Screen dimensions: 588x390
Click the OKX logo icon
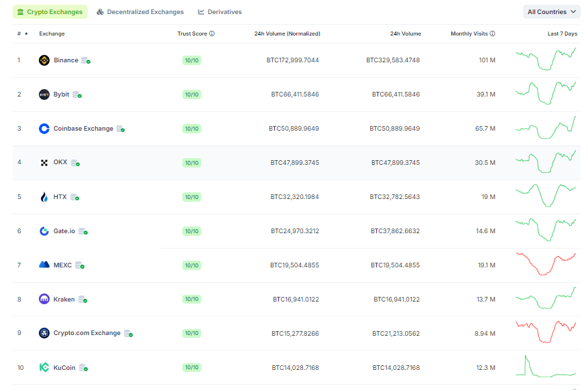click(44, 163)
